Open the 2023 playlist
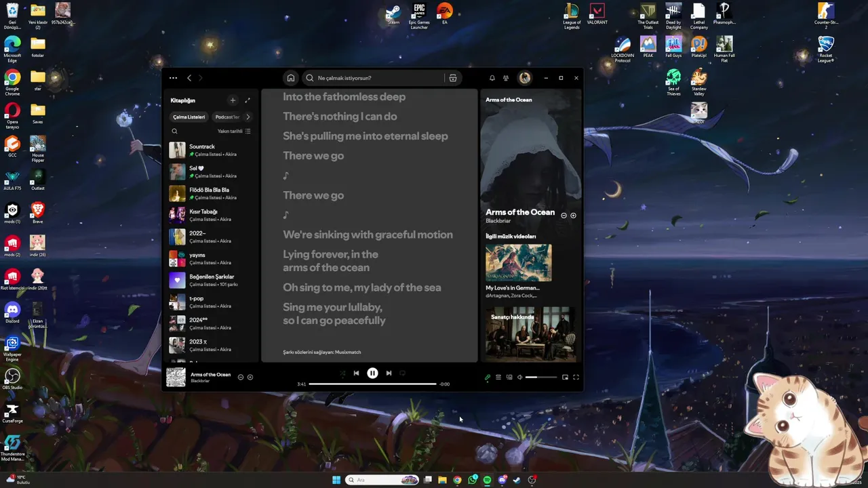The image size is (868, 488). pyautogui.click(x=211, y=346)
